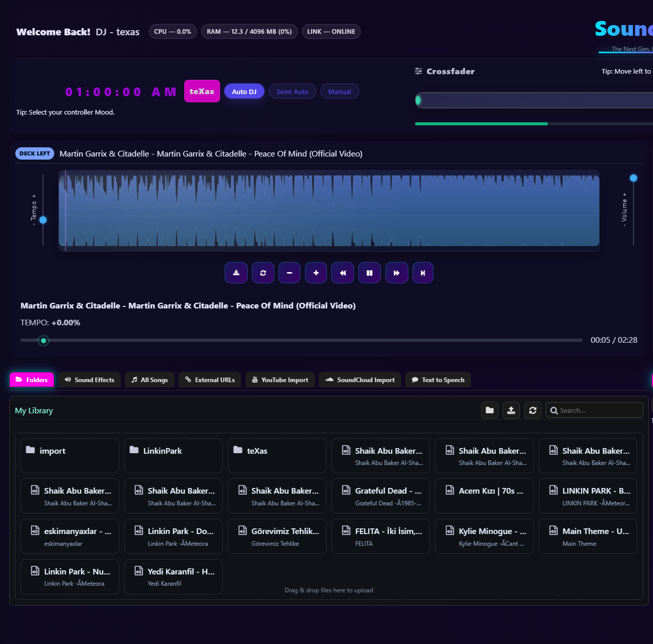Click the CPU usage status pill
Screen dimensions: 653x644
point(173,32)
